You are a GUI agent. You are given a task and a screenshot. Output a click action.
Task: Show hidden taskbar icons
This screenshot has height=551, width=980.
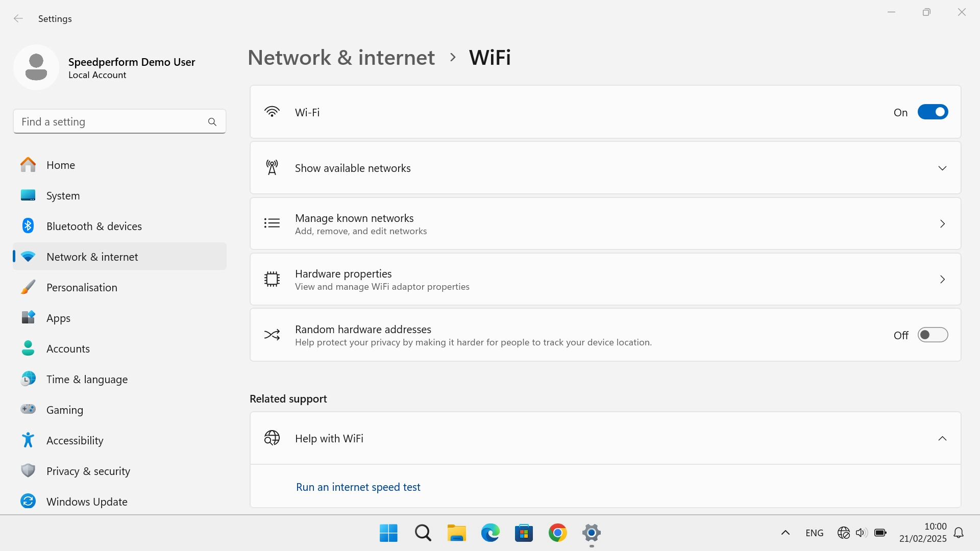pyautogui.click(x=785, y=532)
